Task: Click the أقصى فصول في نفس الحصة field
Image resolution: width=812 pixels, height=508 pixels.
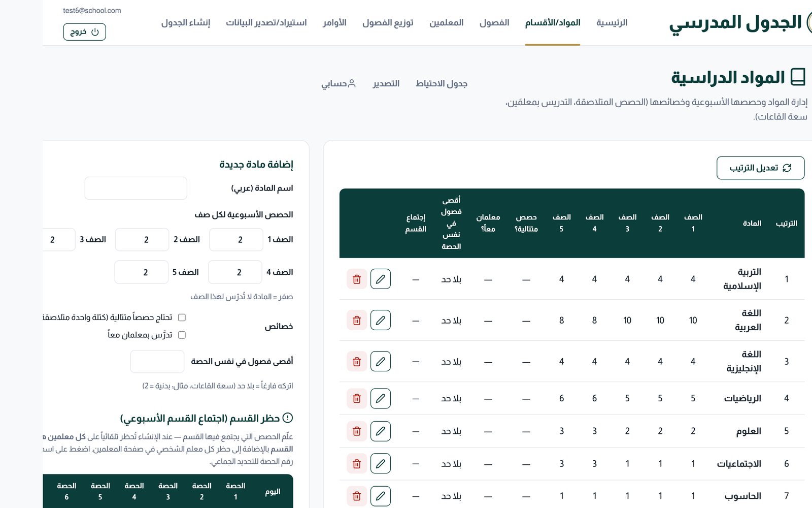Action: pos(157,361)
